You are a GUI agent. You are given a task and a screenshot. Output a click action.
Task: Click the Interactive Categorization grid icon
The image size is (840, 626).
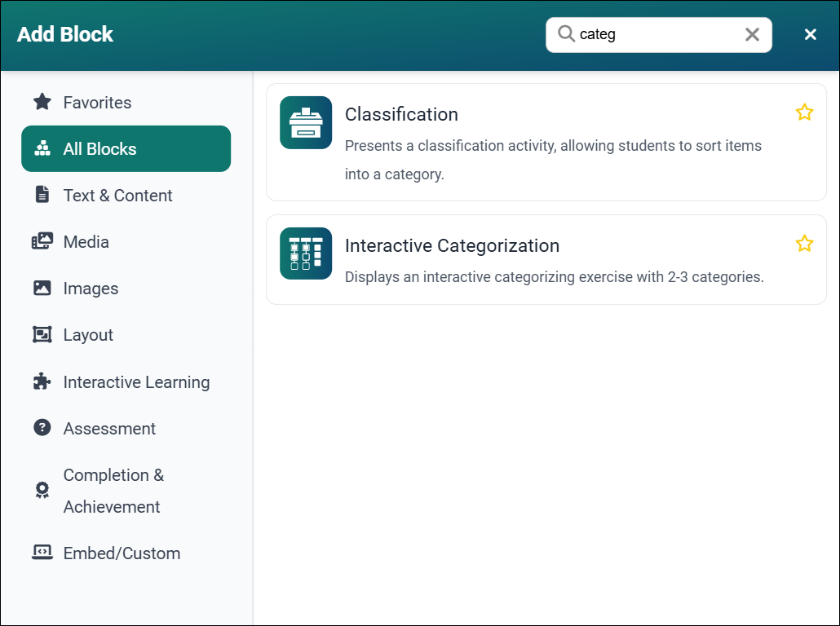306,253
